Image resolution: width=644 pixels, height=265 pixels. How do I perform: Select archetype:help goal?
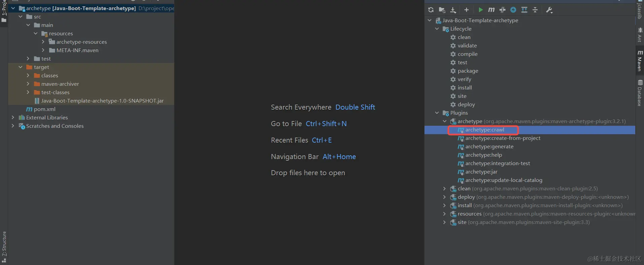click(484, 155)
